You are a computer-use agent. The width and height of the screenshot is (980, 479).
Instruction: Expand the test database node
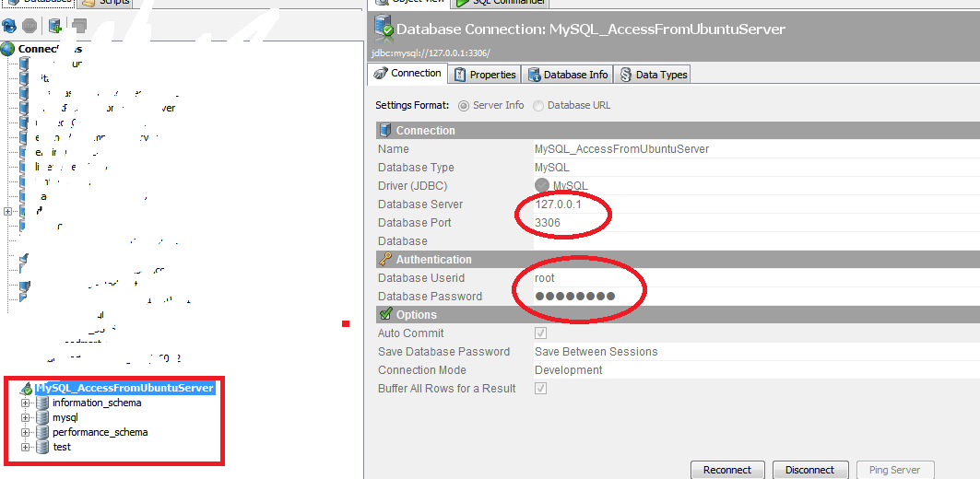tap(26, 447)
